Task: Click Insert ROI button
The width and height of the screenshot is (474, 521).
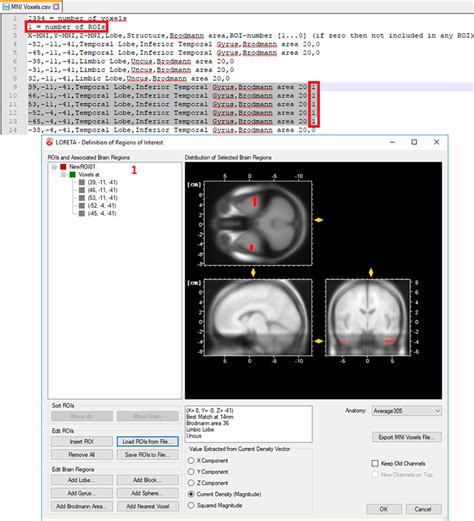Action: pyautogui.click(x=82, y=442)
